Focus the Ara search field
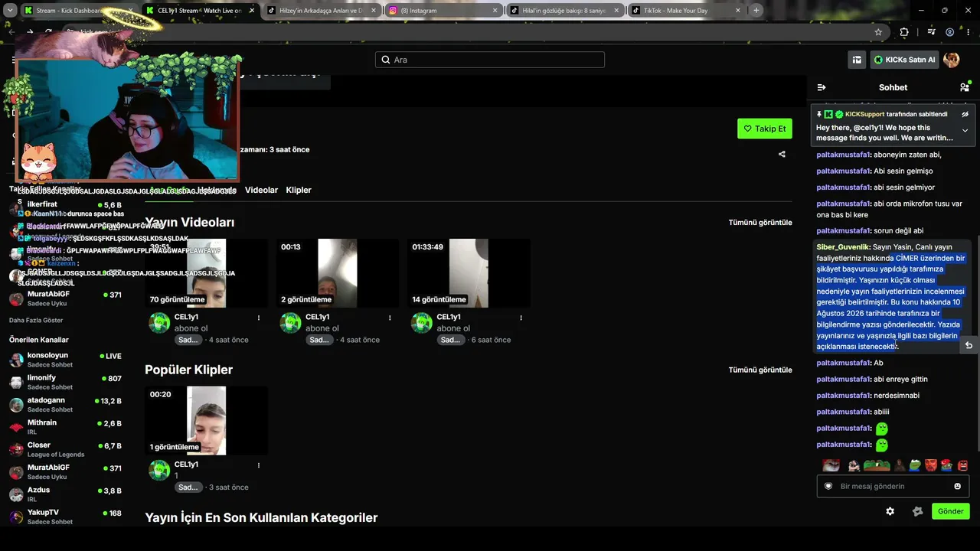Screen dimensions: 980x551 coord(490,60)
